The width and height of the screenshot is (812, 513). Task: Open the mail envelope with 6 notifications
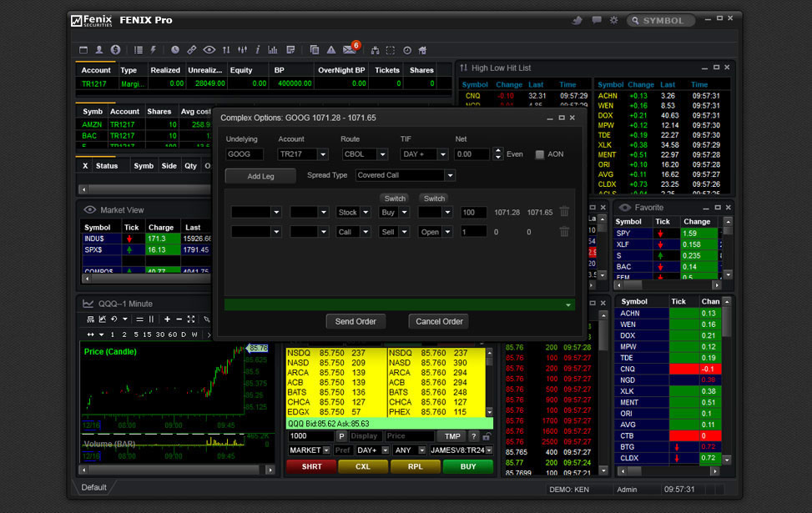351,49
